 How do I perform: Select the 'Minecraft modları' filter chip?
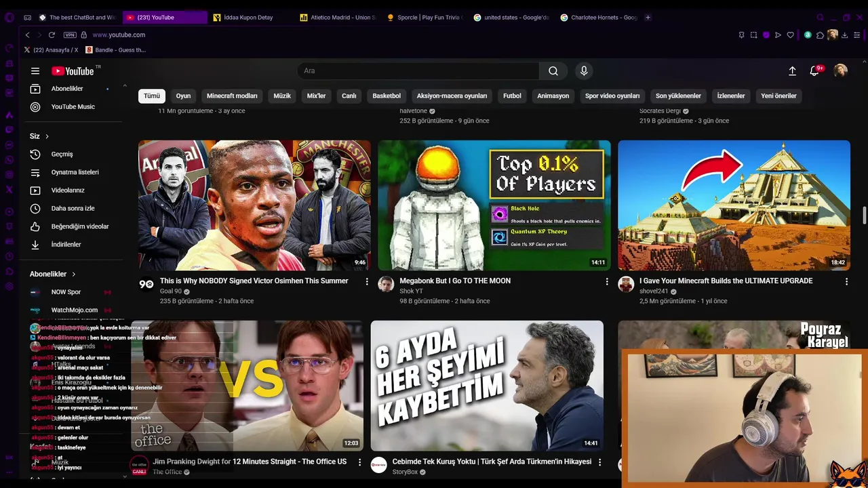232,96
